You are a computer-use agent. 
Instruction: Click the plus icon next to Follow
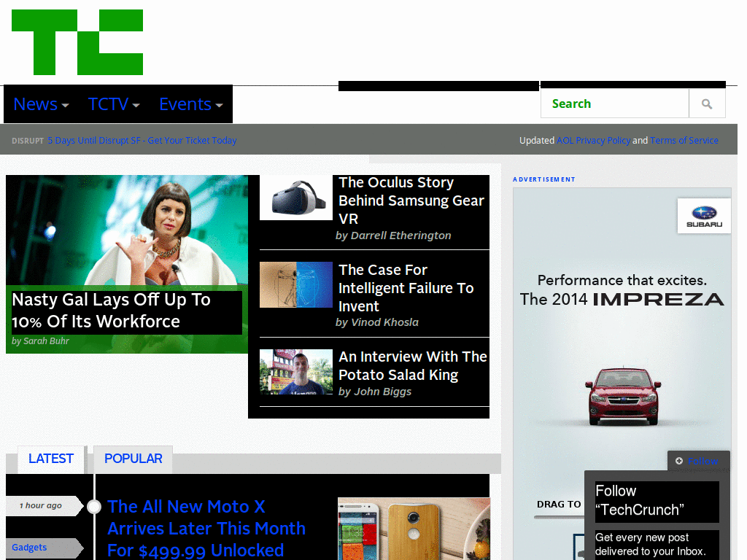tap(680, 461)
